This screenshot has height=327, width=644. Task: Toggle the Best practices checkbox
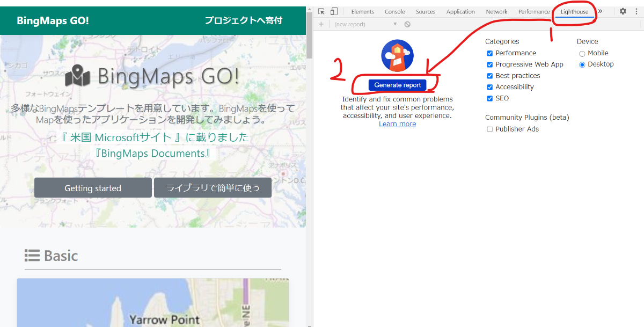pyautogui.click(x=489, y=76)
